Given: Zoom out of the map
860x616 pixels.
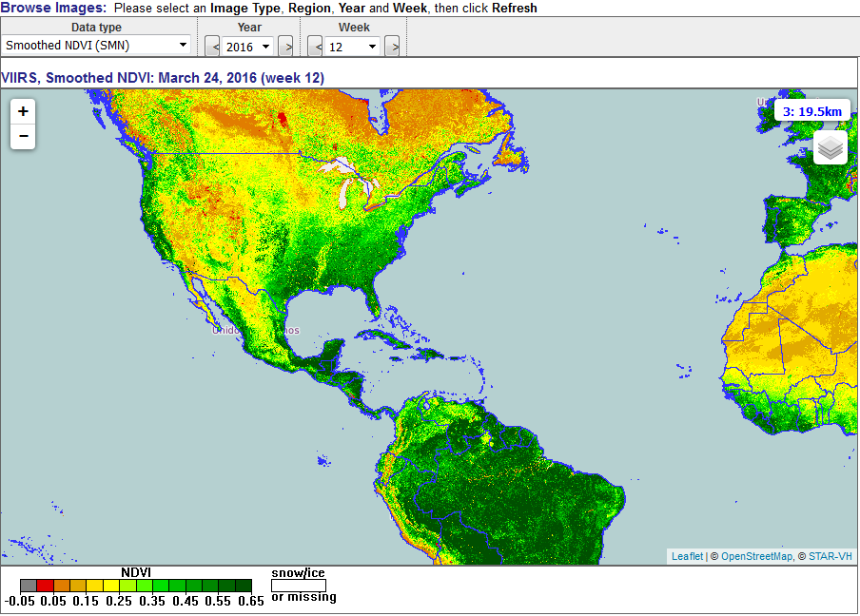Looking at the screenshot, I should pos(23,137).
